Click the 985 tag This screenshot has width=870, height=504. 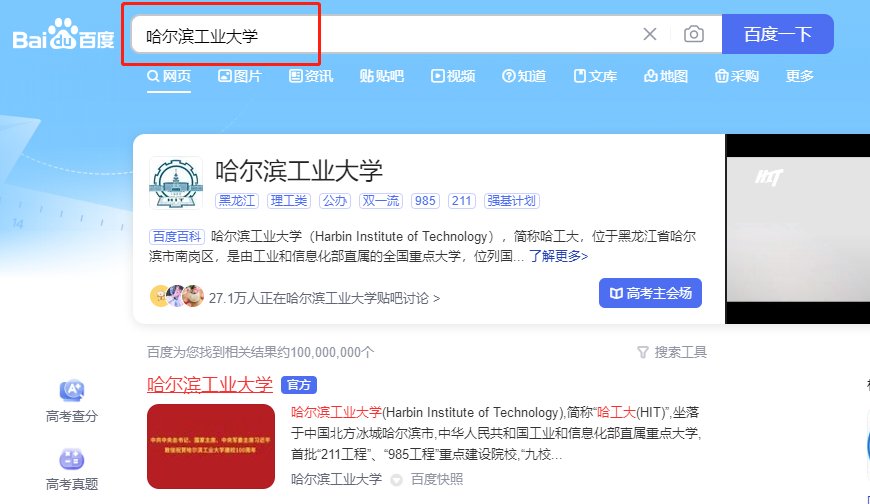point(425,200)
